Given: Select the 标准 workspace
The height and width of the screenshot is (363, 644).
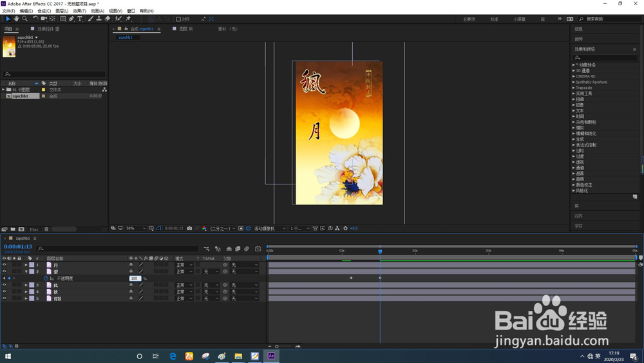Looking at the screenshot, I should click(x=494, y=19).
